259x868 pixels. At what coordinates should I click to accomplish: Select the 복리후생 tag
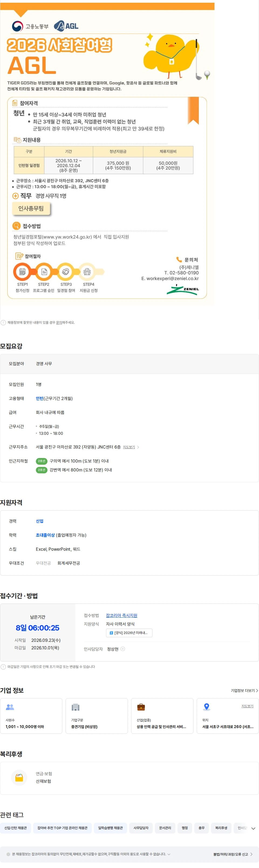[x=221, y=828]
